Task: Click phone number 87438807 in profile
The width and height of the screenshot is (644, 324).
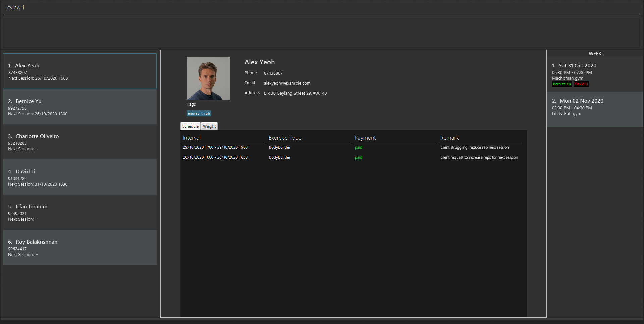Action: (273, 73)
